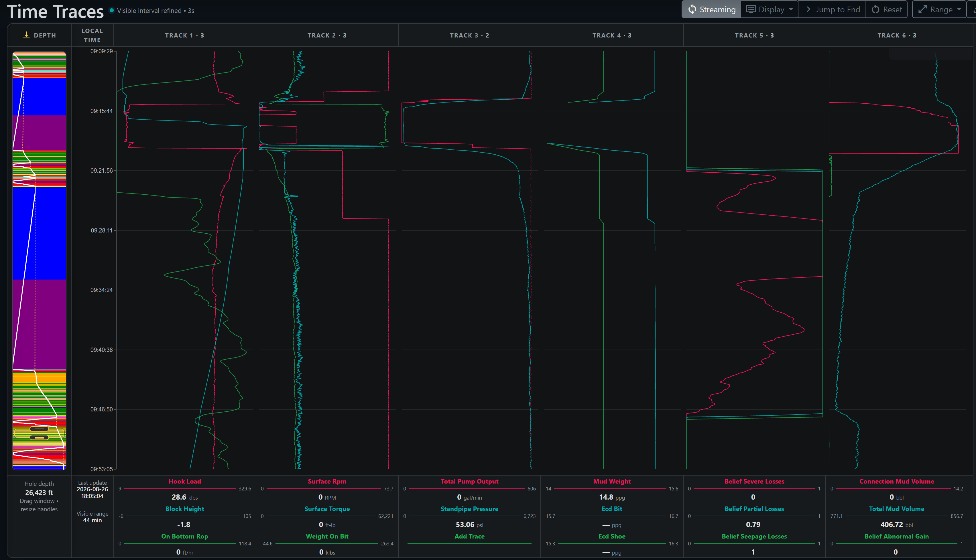Click the Streaming refresh icon
The height and width of the screenshot is (560, 976).
click(x=692, y=10)
